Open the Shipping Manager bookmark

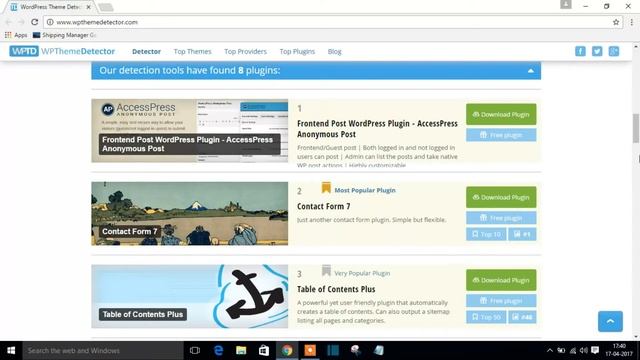pos(64,35)
